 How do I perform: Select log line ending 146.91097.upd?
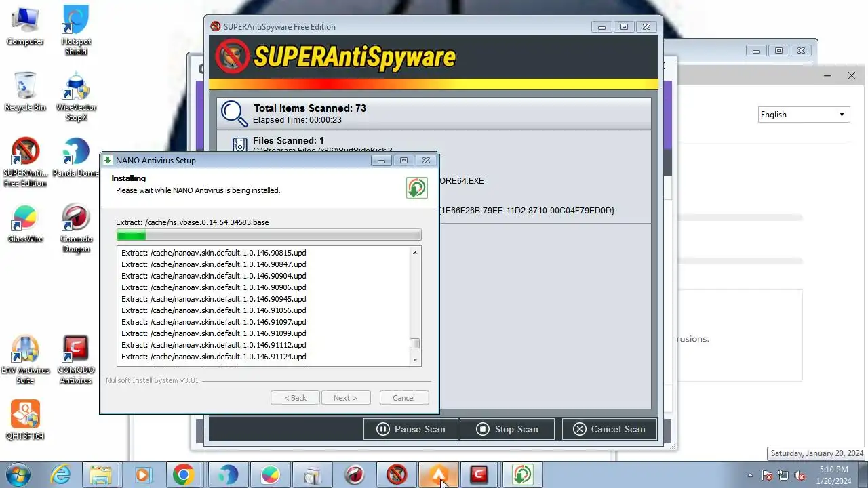pos(214,322)
